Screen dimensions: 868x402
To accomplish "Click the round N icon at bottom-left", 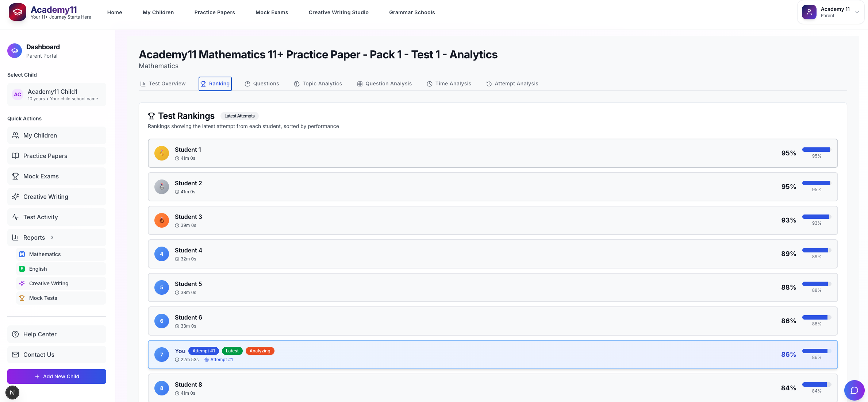I will pos(12,393).
